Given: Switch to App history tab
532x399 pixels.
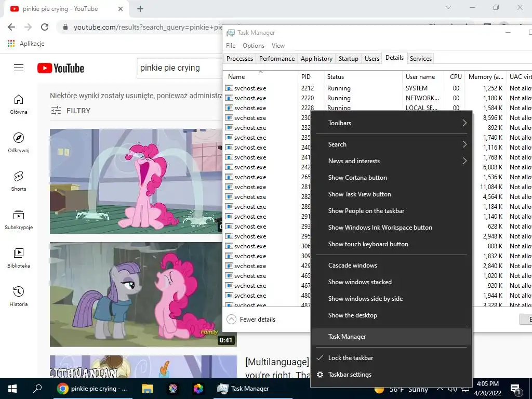Looking at the screenshot, I should click(316, 59).
